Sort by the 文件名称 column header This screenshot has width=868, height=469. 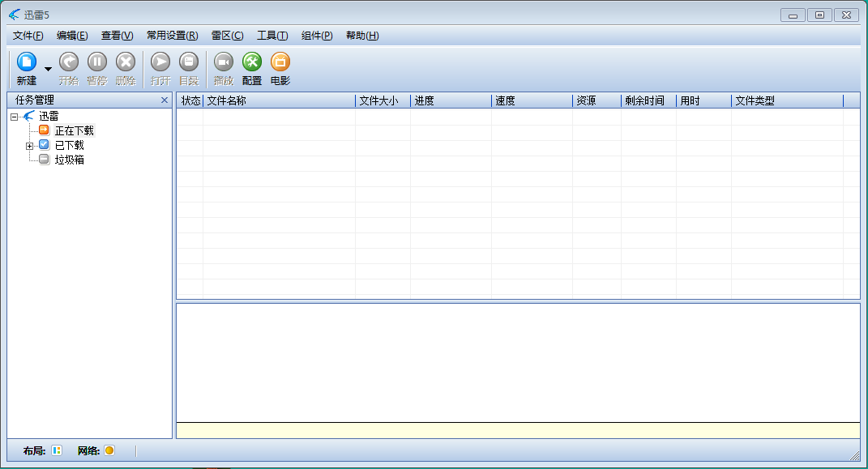[279, 101]
